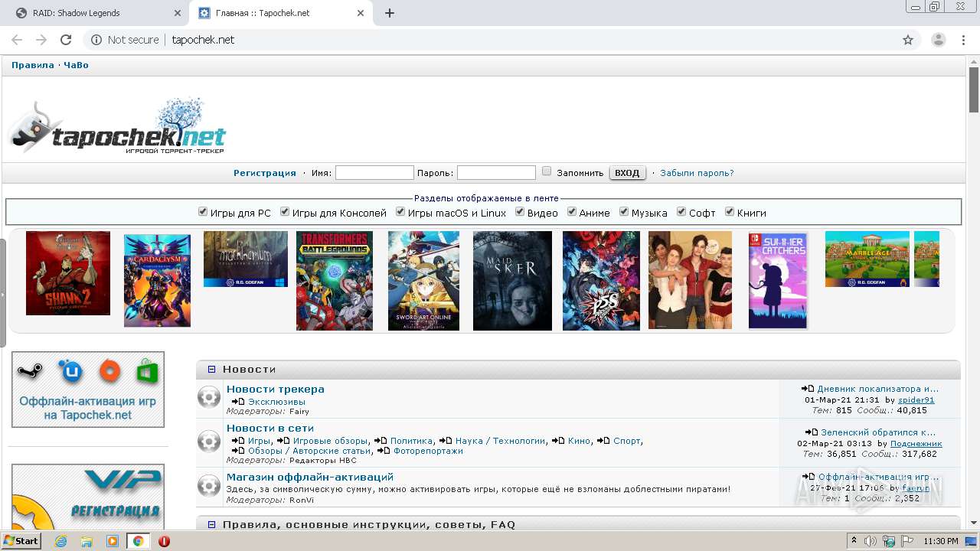
Task: Uncheck the Софт section checkbox
Action: coord(681,212)
